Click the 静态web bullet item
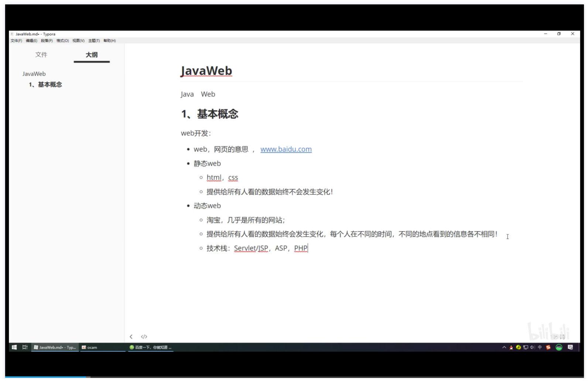The width and height of the screenshot is (588, 382). [x=207, y=163]
